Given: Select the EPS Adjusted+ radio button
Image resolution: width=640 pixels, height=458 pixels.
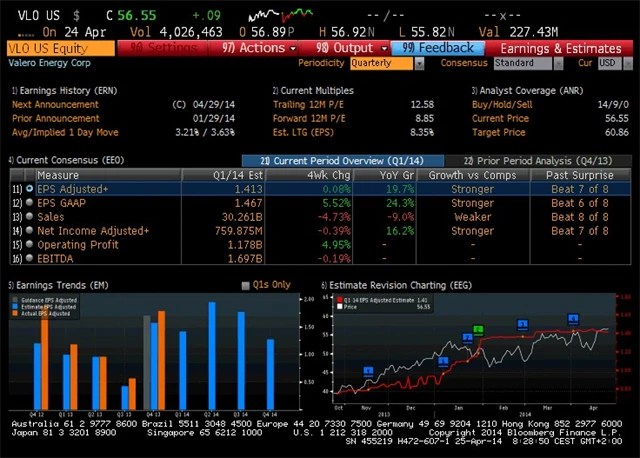Looking at the screenshot, I should [29, 188].
